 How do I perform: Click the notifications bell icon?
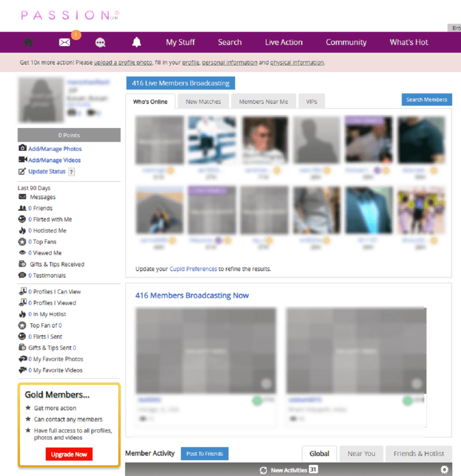point(136,42)
